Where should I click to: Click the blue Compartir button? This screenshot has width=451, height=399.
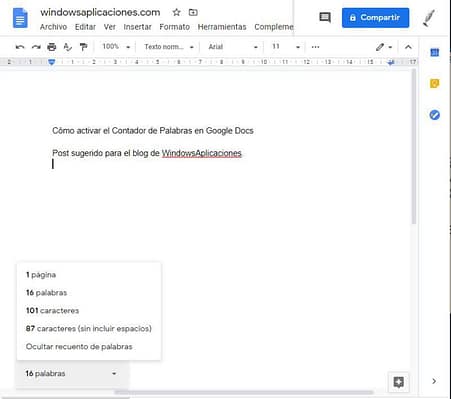(375, 18)
